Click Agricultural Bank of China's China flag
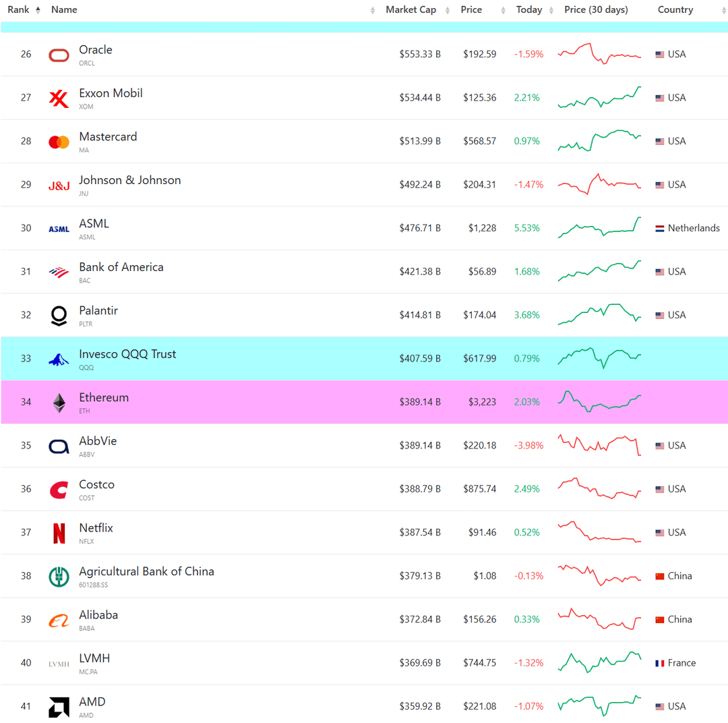Screen dimensions: 728x723 (660, 577)
